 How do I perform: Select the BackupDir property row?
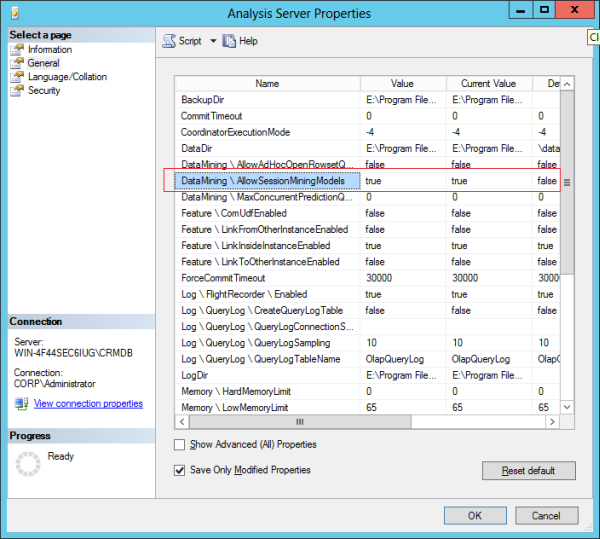tap(367, 100)
